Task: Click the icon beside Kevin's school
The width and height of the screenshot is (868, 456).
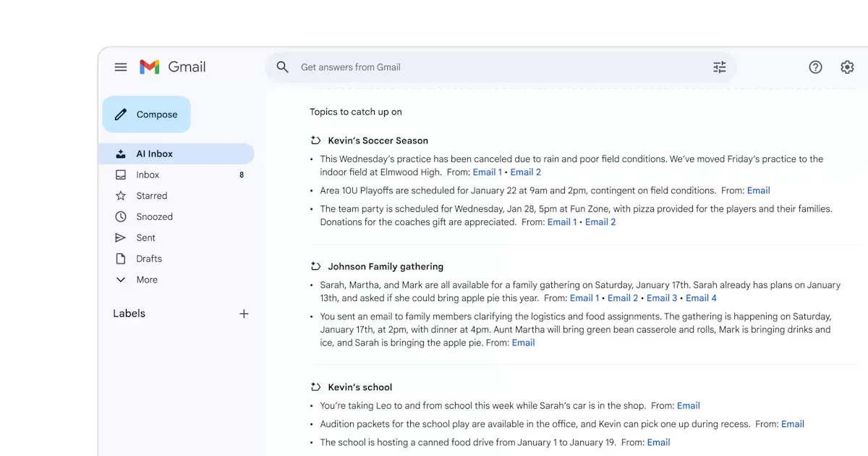Action: point(315,387)
